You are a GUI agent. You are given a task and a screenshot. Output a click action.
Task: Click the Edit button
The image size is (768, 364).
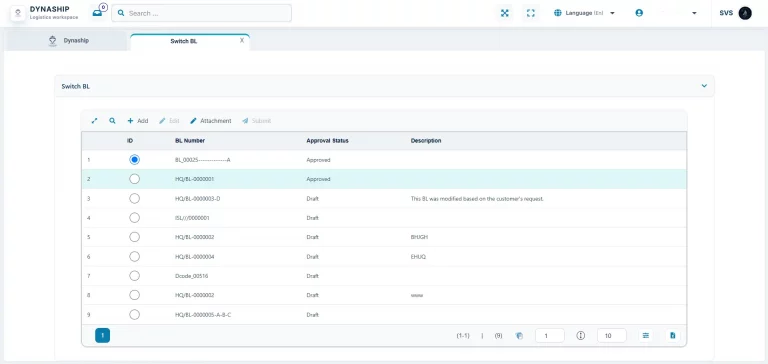pos(169,121)
